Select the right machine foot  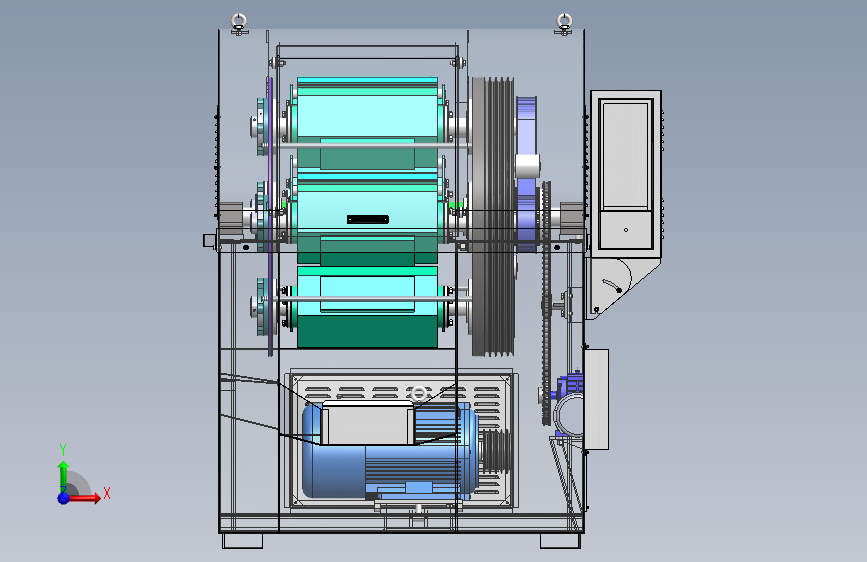coord(560,541)
